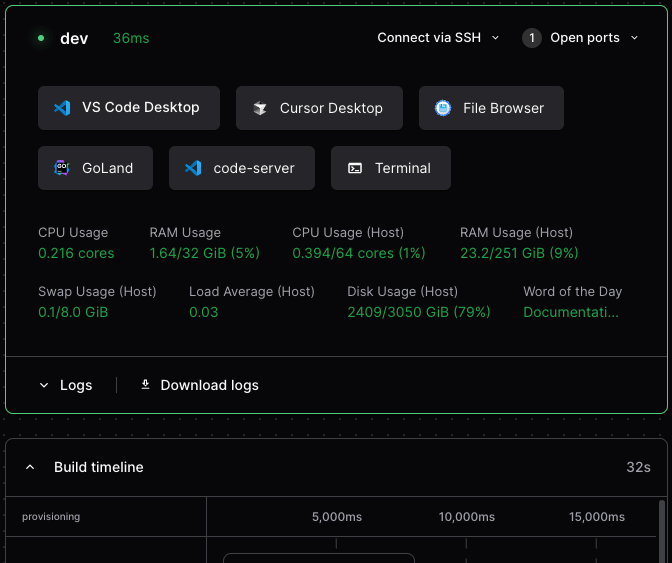Click the Cursor Desktop cube icon
672x563 pixels.
pos(260,108)
